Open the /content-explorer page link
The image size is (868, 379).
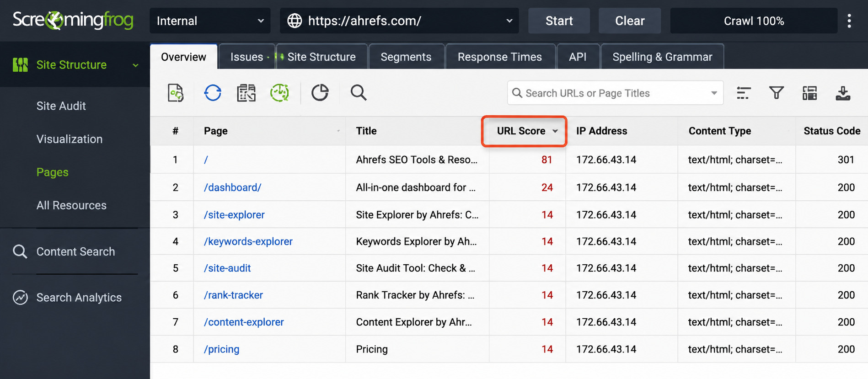(244, 322)
